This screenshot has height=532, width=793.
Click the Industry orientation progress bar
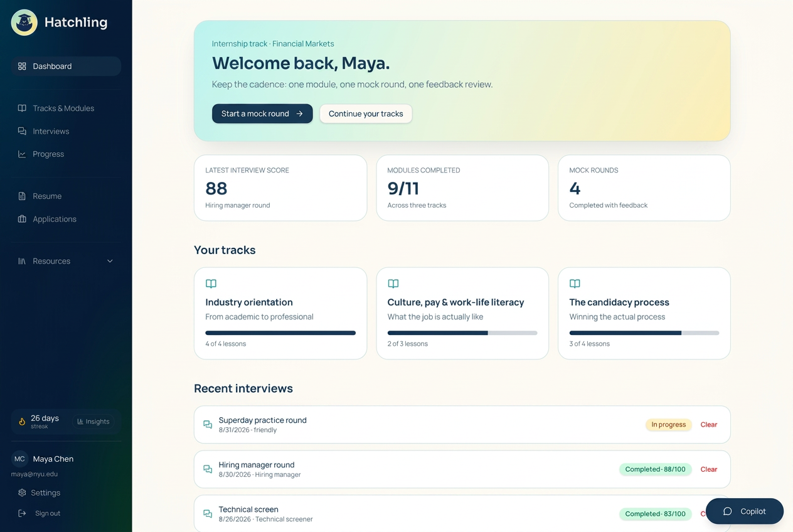tap(280, 333)
